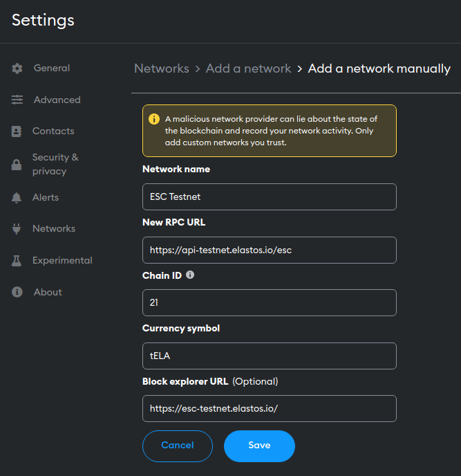Click the Experimental flask icon
The height and width of the screenshot is (476, 461).
pyautogui.click(x=17, y=261)
